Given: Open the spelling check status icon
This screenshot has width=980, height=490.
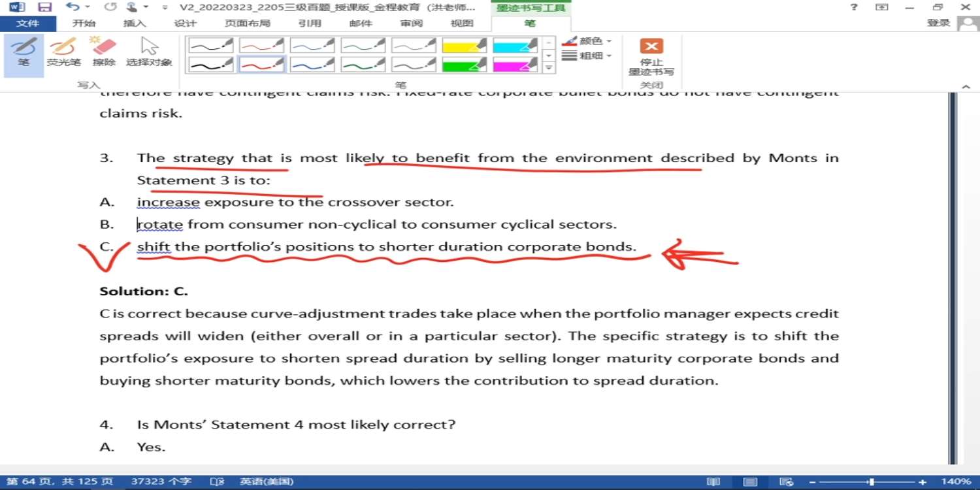Looking at the screenshot, I should (x=217, y=482).
